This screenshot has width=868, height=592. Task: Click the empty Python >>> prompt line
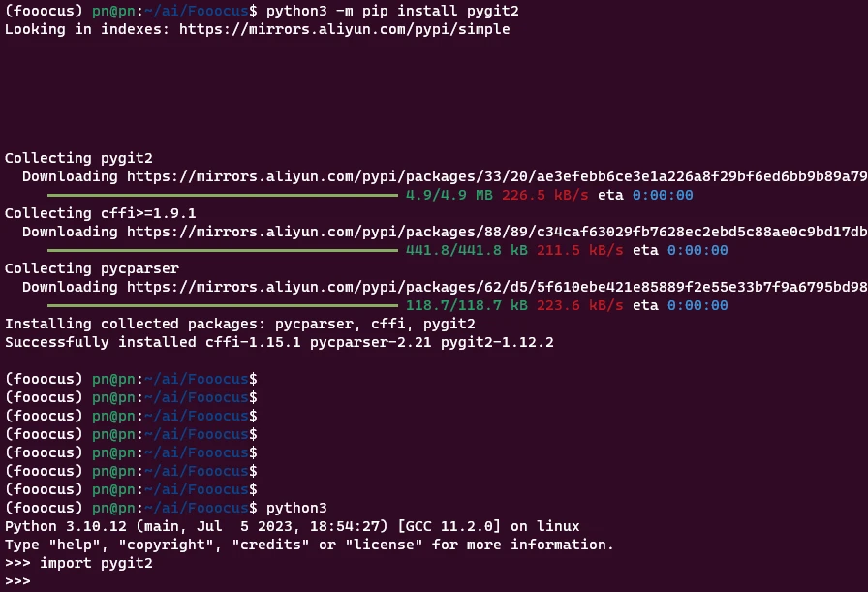pos(17,581)
